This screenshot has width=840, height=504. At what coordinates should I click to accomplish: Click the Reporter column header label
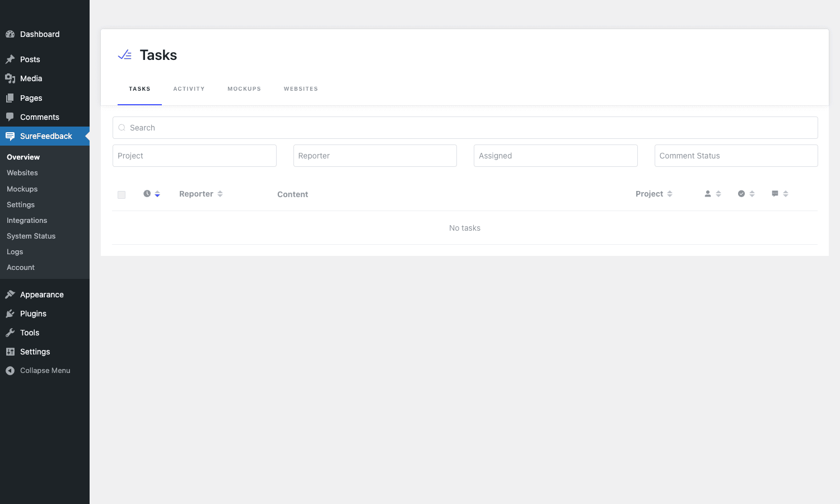(196, 194)
